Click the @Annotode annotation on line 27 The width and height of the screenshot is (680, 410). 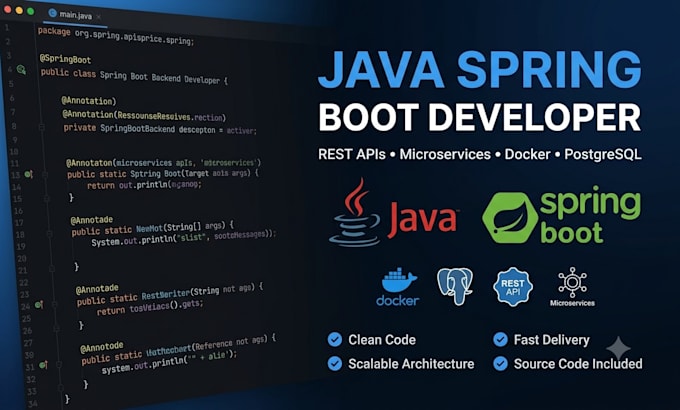pyautogui.click(x=102, y=348)
